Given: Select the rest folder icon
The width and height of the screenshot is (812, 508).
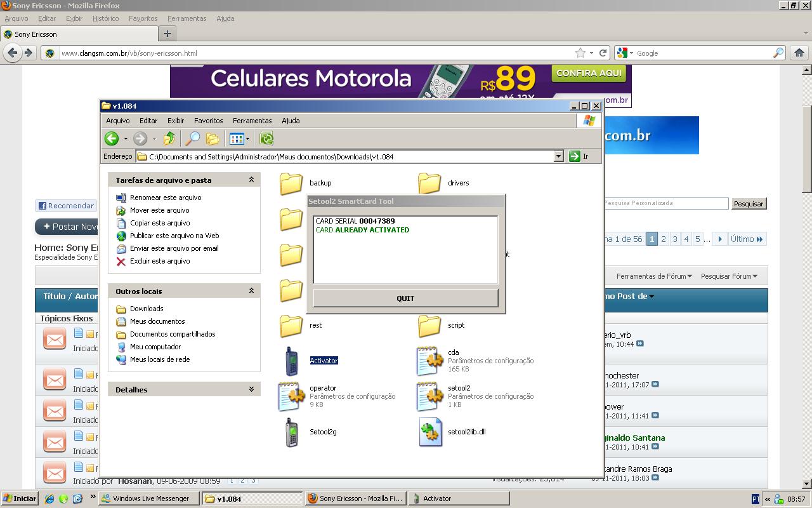Looking at the screenshot, I should [291, 325].
